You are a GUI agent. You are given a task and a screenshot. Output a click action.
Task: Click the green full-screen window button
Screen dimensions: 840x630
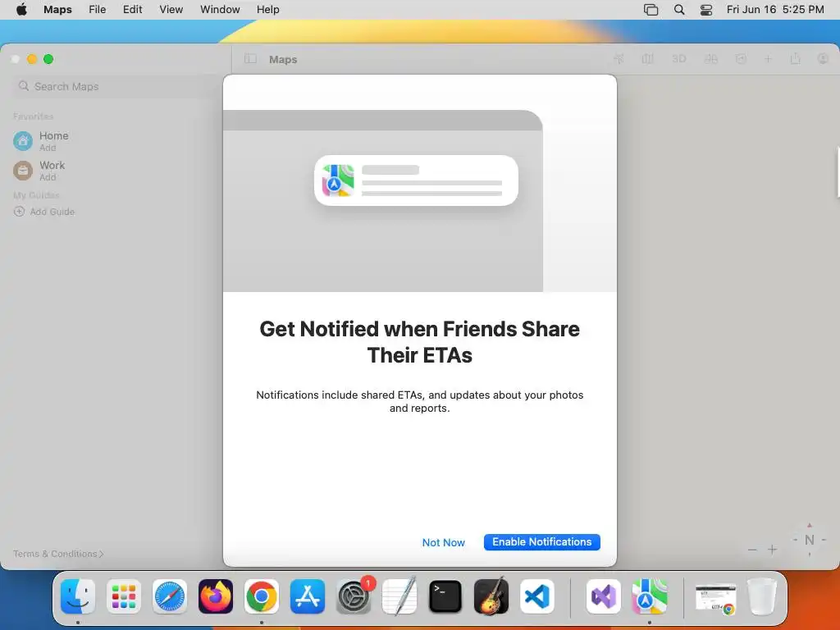tap(48, 59)
